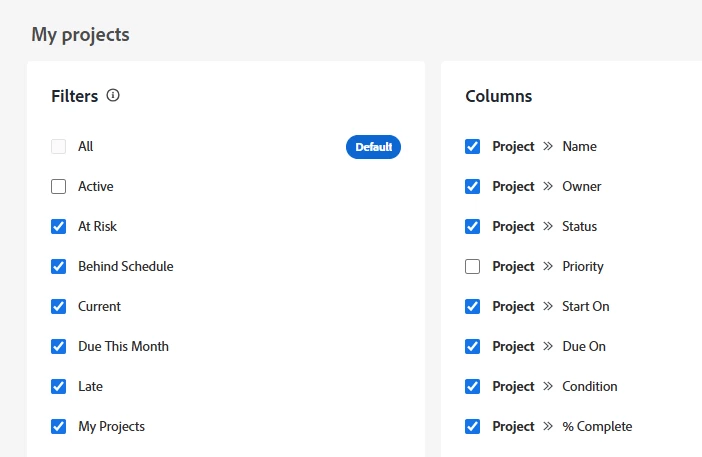The height and width of the screenshot is (457, 702).
Task: Disable the Due This Month filter
Action: click(59, 346)
